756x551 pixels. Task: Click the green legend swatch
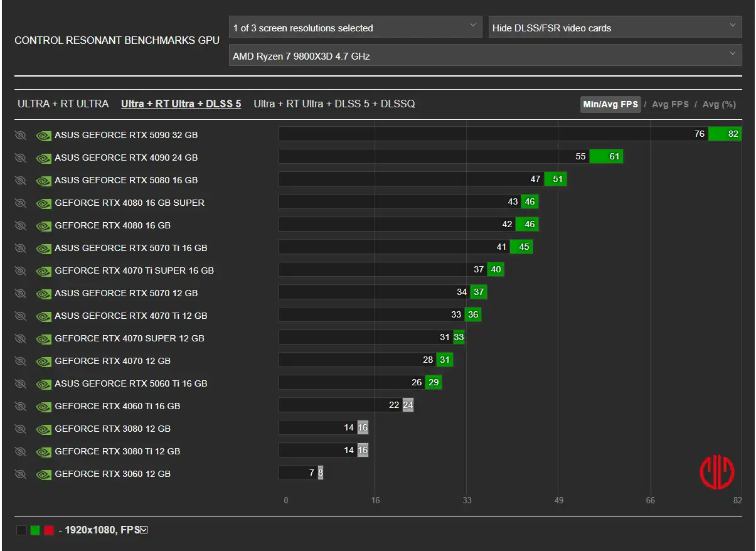pyautogui.click(x=35, y=530)
